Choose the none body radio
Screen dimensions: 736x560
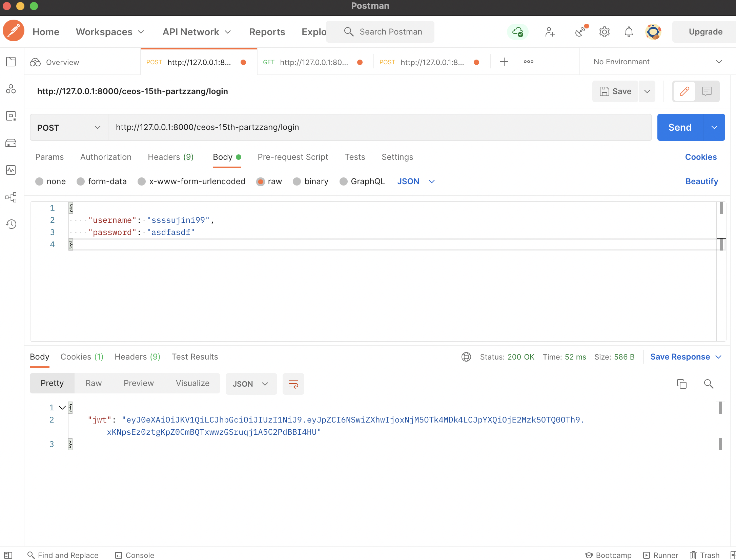pos(39,181)
